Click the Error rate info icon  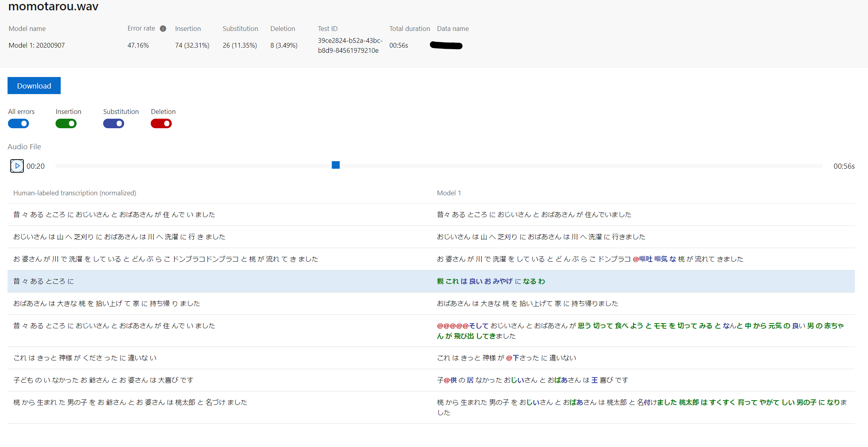(163, 29)
